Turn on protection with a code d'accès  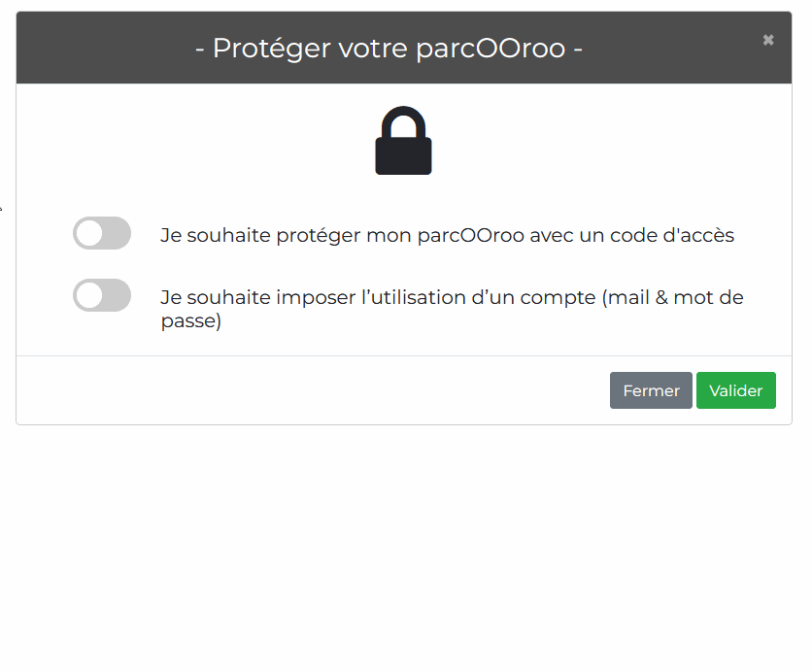pyautogui.click(x=101, y=233)
